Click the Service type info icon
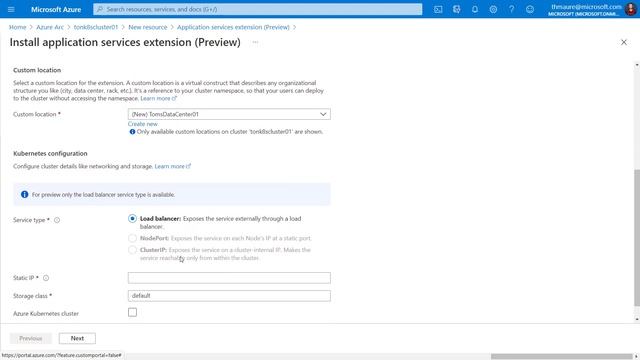This screenshot has width=640, height=360. 57,220
